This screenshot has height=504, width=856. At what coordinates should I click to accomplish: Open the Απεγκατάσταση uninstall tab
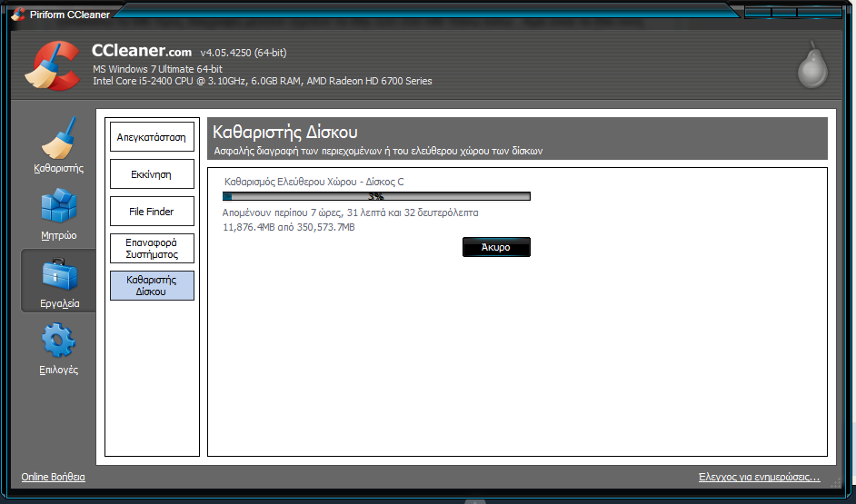(152, 137)
